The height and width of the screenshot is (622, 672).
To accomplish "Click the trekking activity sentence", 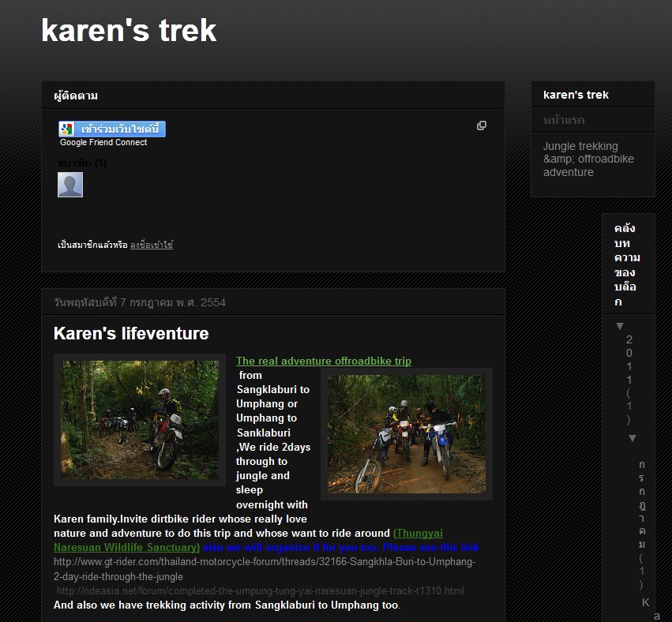I will click(x=227, y=605).
